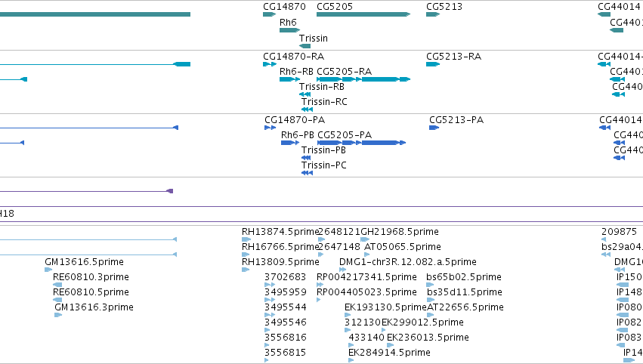Select the CG5213-PA protein glyph

[x=434, y=128]
